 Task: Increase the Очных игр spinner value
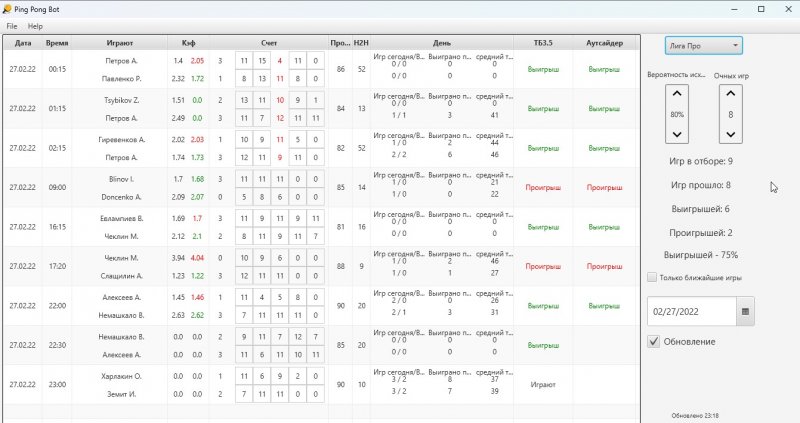[x=730, y=94]
